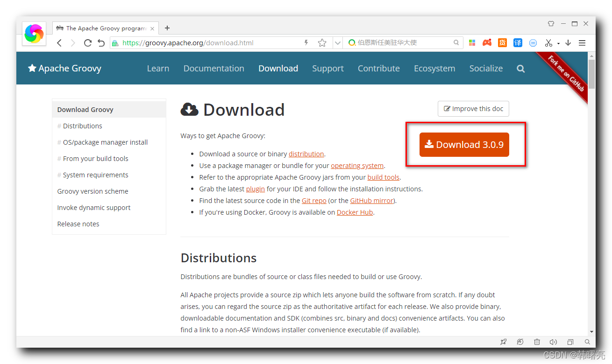This screenshot has height=364, width=612.
Task: Click the rocket accelerator status bar icon
Action: click(x=503, y=342)
